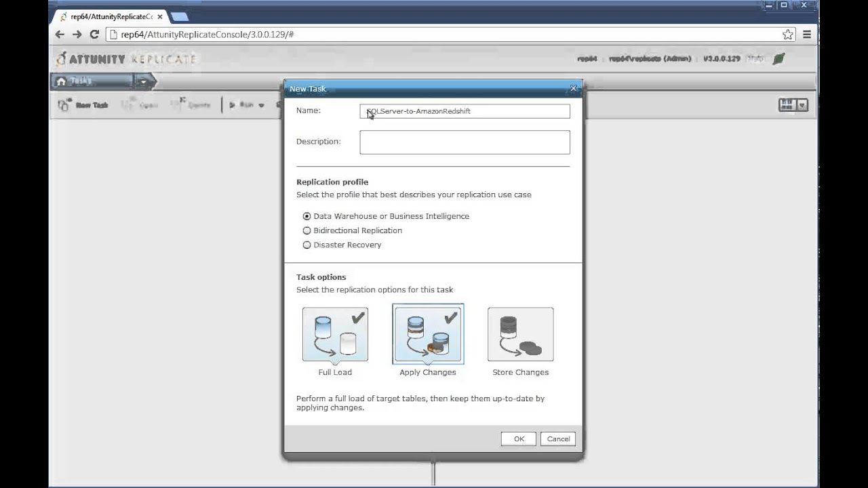
Task: Click the V3.0.0.129 version text
Action: point(722,59)
